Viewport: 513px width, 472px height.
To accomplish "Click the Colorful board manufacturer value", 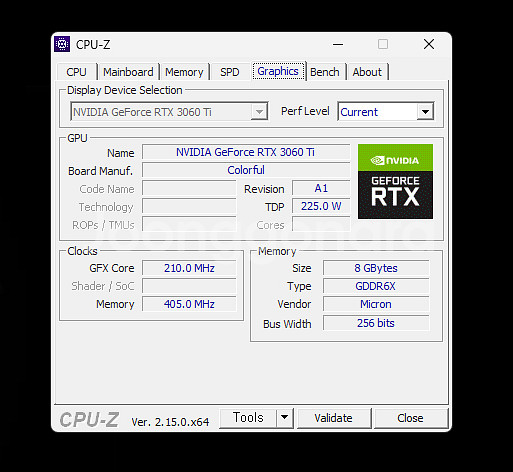I will (246, 170).
